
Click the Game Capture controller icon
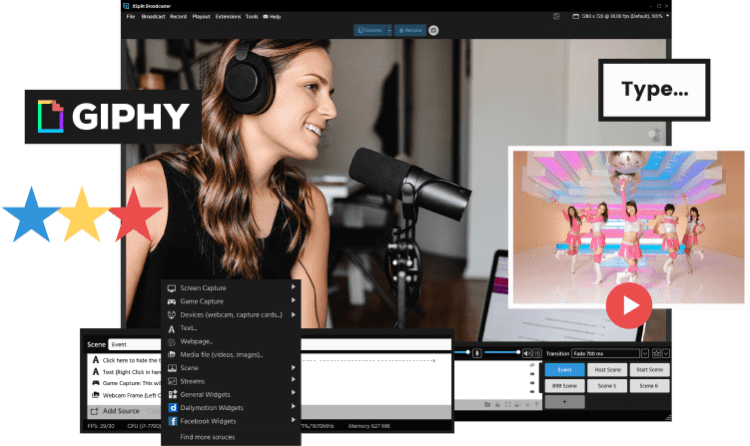[172, 301]
